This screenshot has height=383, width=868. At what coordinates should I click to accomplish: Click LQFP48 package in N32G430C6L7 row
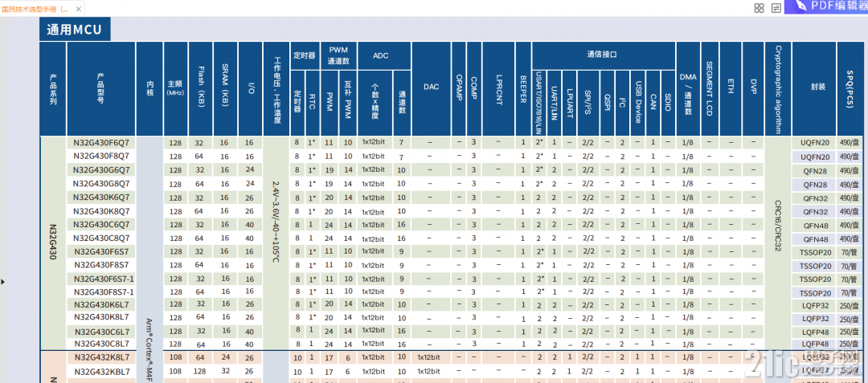pyautogui.click(x=815, y=332)
